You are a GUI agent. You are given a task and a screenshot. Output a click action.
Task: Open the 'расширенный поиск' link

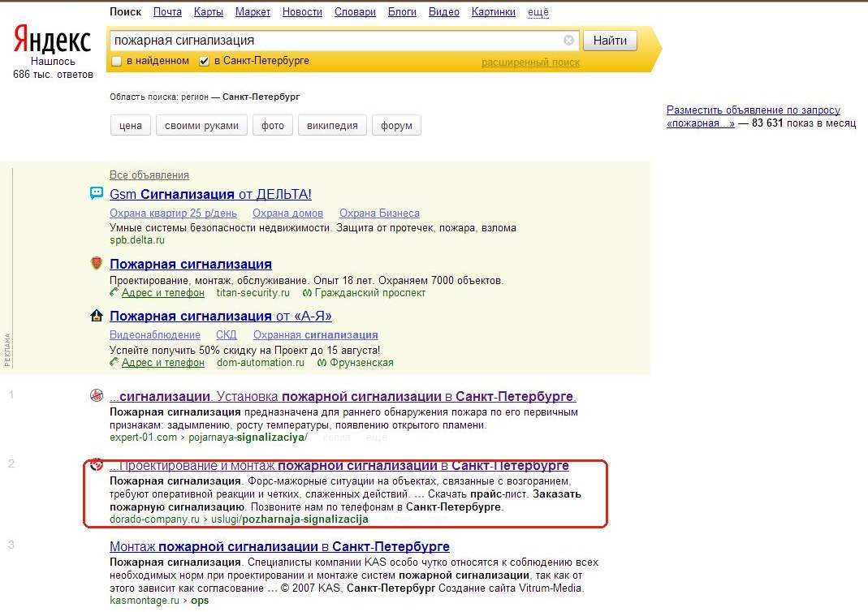(530, 62)
